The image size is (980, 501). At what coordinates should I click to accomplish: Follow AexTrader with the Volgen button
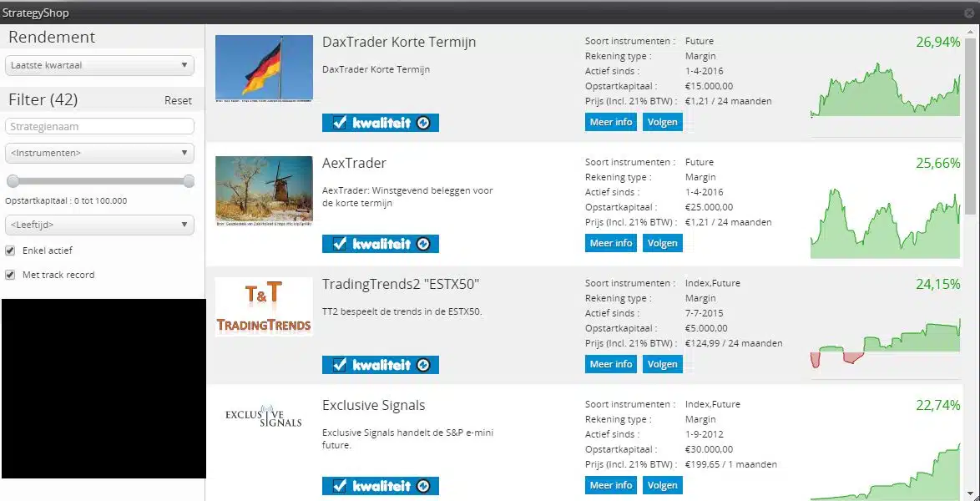pos(662,243)
